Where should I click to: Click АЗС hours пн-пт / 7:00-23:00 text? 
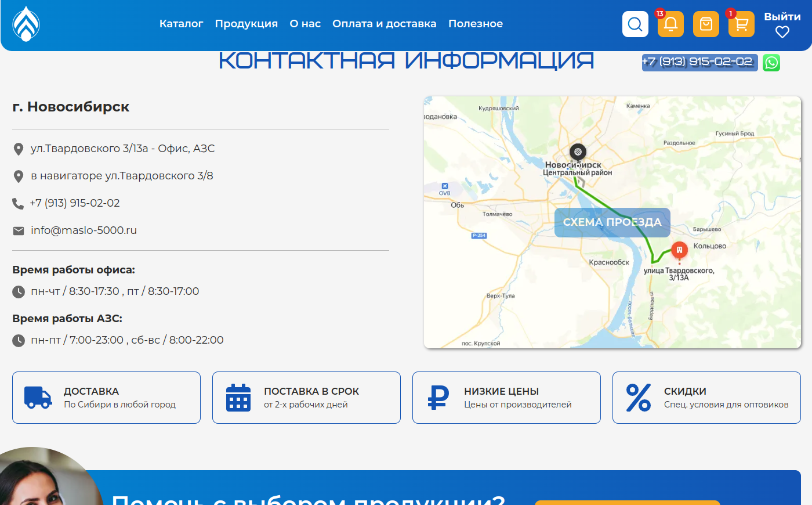127,340
